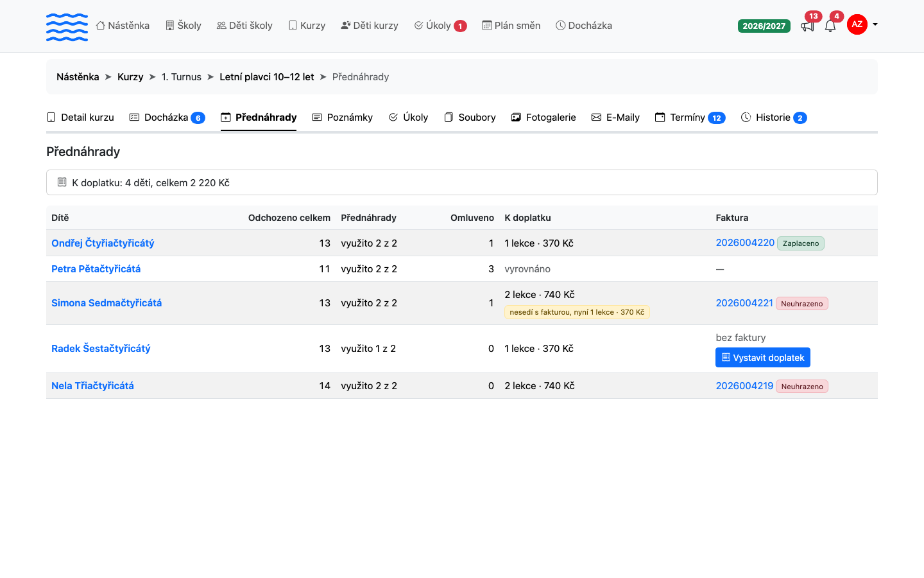Click Nástěnka in the breadcrumb
The height and width of the screenshot is (578, 924).
pyautogui.click(x=78, y=77)
